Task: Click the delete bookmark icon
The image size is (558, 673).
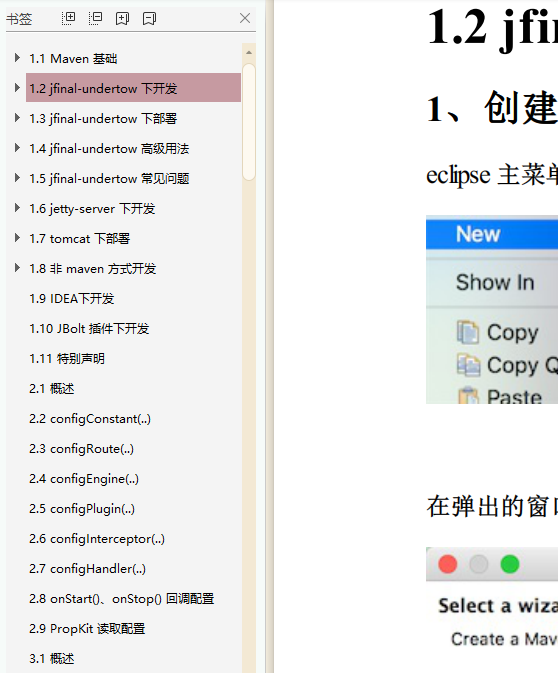Action: pos(149,18)
